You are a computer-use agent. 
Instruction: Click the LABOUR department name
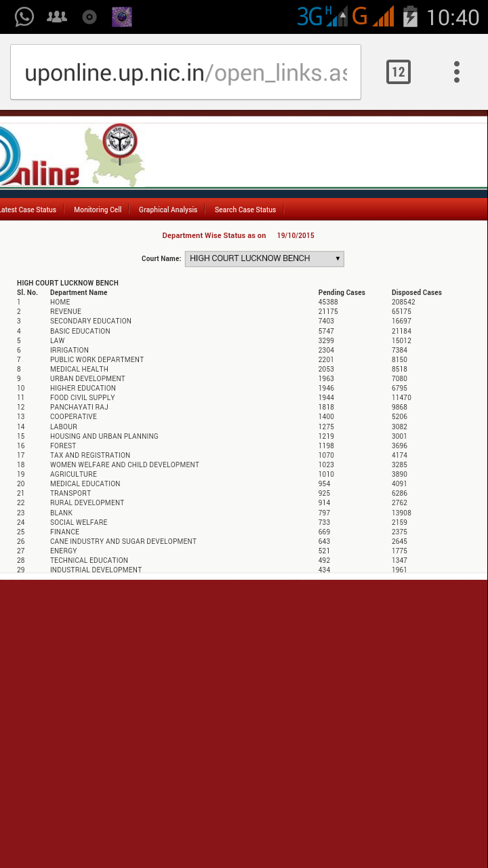click(64, 427)
